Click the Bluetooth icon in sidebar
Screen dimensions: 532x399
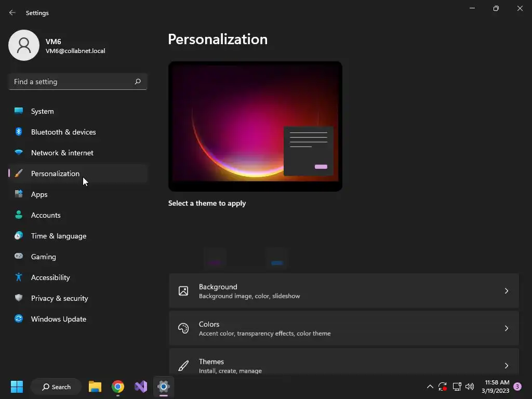pyautogui.click(x=19, y=131)
